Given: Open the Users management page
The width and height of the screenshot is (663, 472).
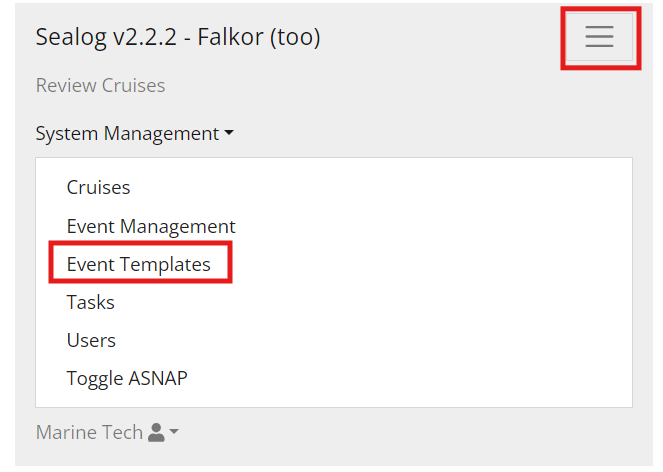Looking at the screenshot, I should point(91,340).
